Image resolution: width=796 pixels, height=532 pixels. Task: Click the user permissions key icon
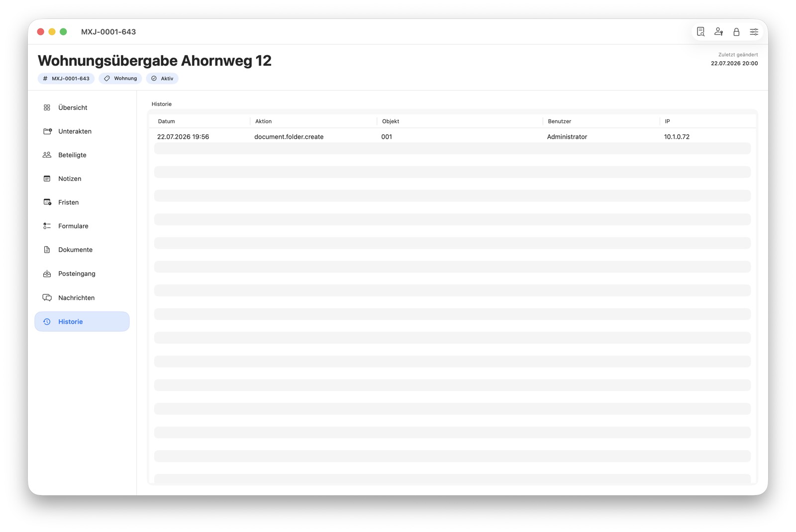click(718, 32)
